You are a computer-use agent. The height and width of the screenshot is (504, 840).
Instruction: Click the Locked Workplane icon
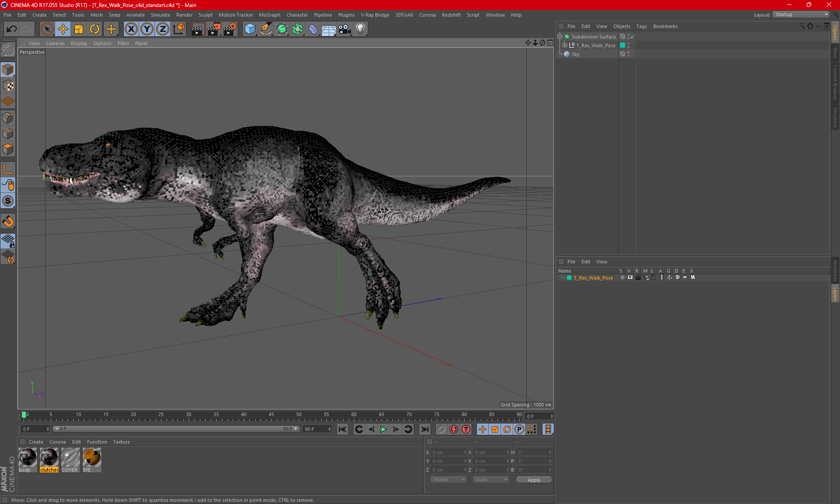(8, 241)
